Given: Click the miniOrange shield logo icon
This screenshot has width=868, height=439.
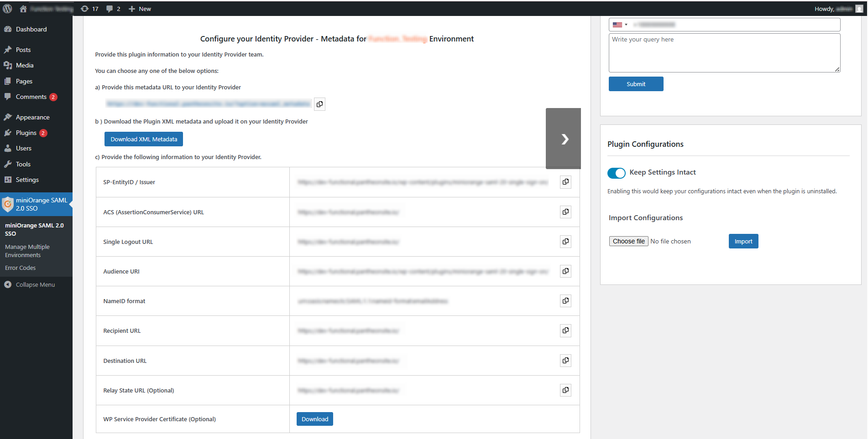Looking at the screenshot, I should coord(8,204).
